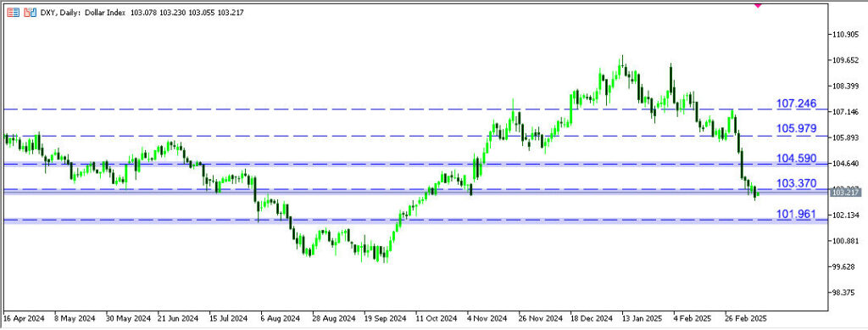
Task: Click the pink arrow marker at top right
Action: tap(758, 4)
